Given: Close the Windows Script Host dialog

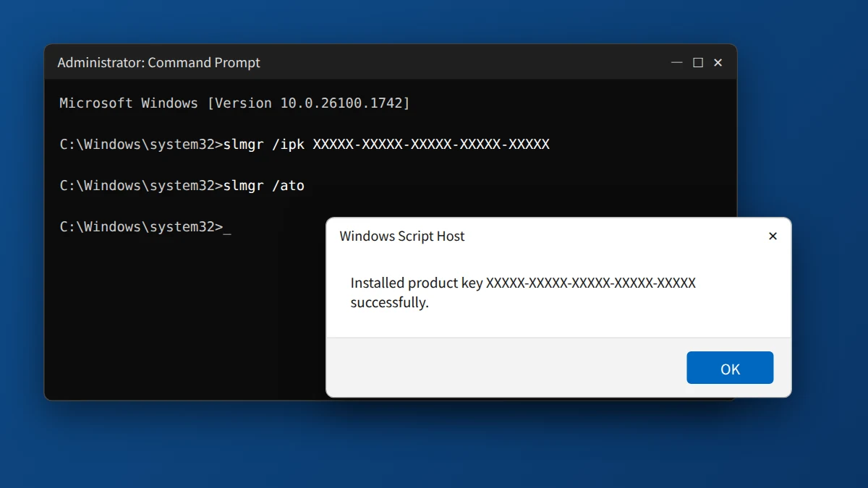Looking at the screenshot, I should (x=773, y=236).
